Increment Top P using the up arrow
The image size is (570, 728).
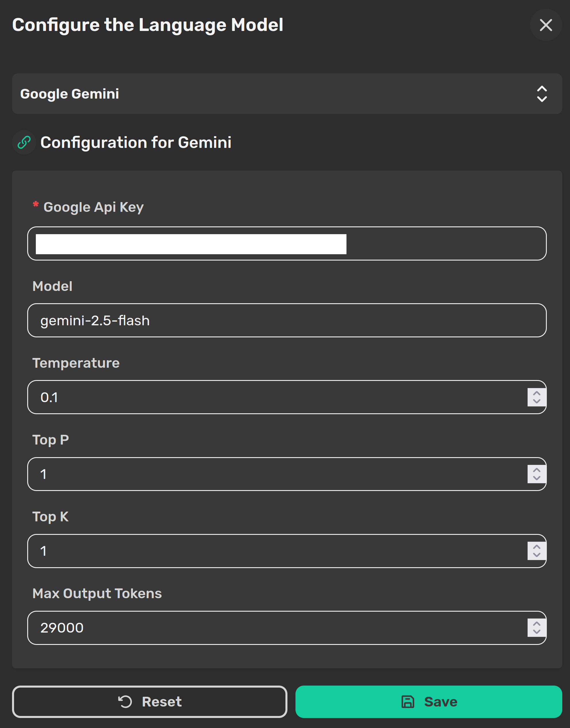coord(537,470)
